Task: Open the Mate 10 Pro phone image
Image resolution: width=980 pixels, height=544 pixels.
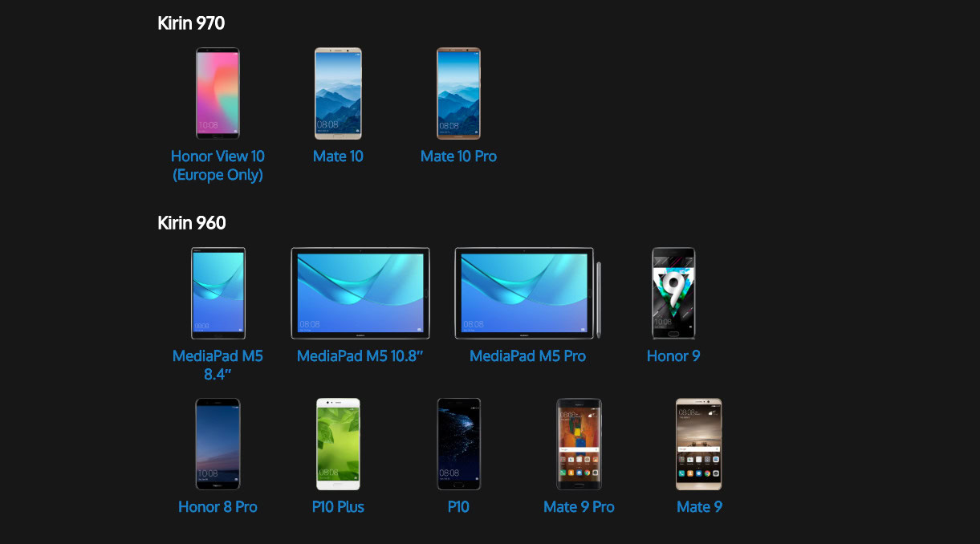Action: (x=458, y=93)
